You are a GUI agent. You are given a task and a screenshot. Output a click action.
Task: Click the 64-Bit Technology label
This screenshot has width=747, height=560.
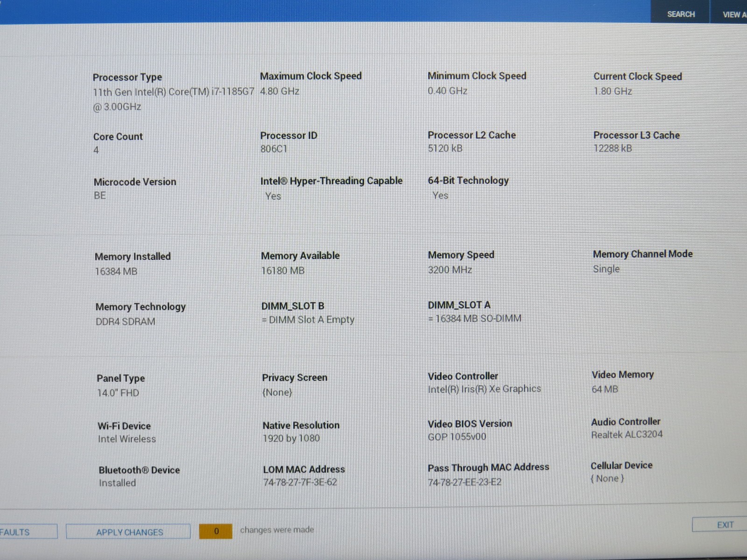[x=468, y=180]
